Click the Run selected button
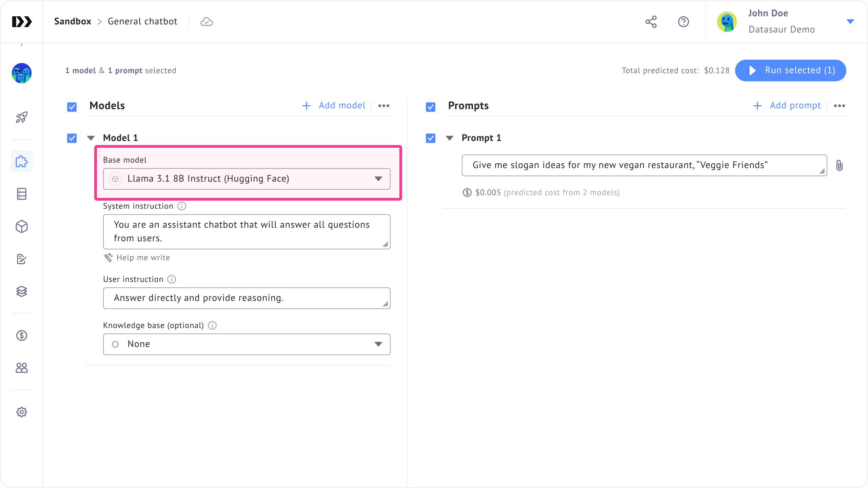 790,70
